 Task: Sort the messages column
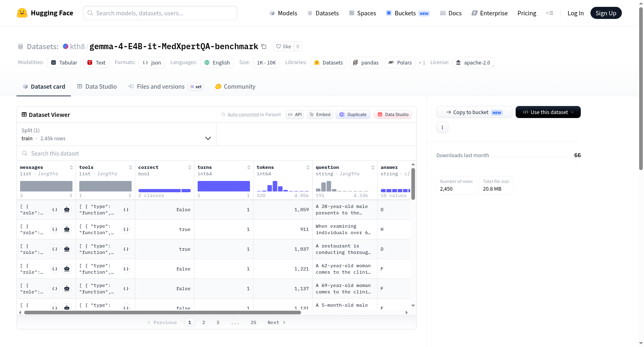coord(71,167)
